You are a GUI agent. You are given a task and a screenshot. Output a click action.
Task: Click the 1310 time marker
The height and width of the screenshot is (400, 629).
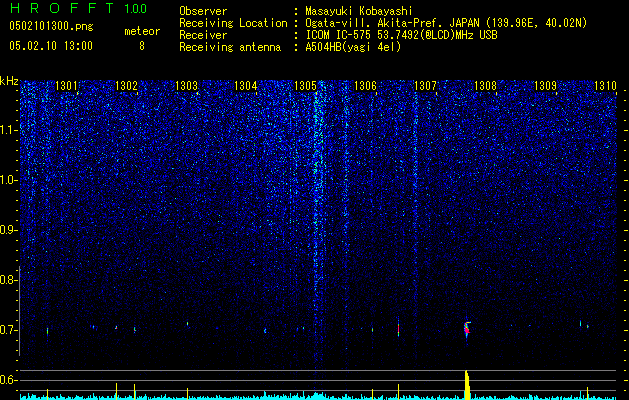pos(605,85)
